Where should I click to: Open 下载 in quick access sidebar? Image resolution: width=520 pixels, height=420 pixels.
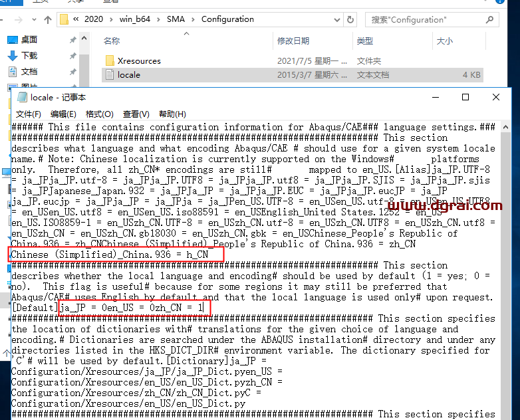(x=29, y=56)
